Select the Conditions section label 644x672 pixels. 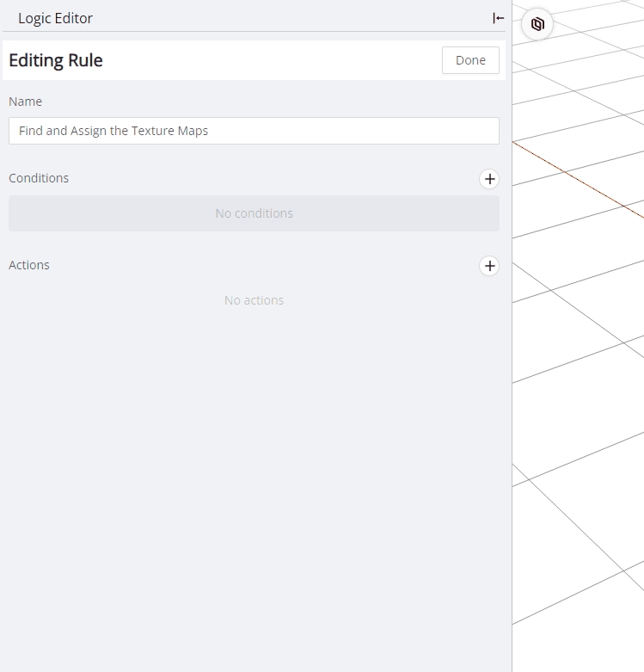39,178
